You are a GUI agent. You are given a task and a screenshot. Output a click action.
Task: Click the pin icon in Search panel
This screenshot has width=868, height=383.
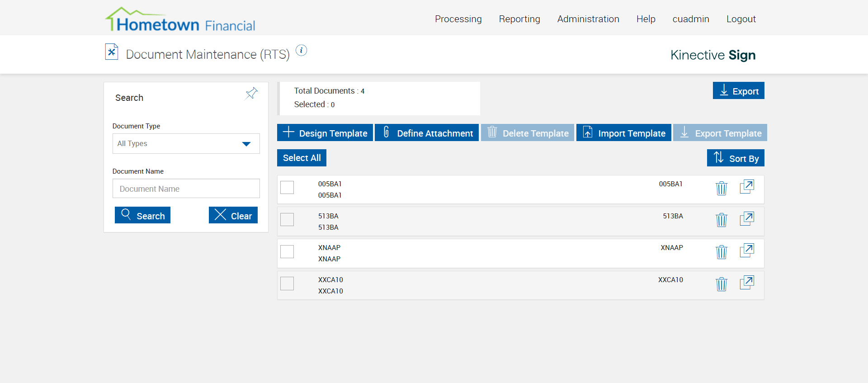[x=251, y=94]
